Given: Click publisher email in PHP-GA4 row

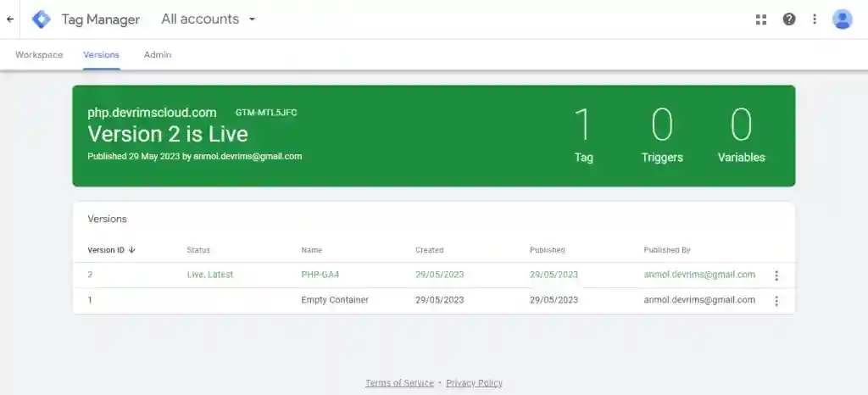Looking at the screenshot, I should tap(699, 275).
